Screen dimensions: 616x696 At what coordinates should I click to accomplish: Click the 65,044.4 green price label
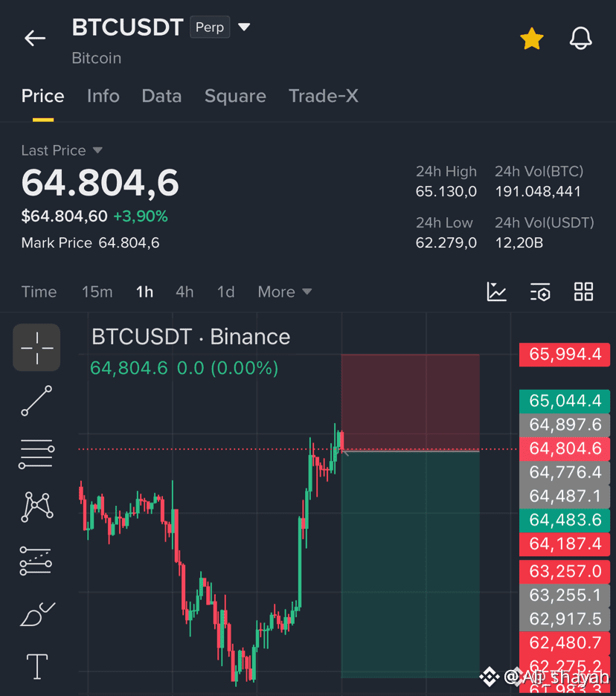[x=565, y=401]
